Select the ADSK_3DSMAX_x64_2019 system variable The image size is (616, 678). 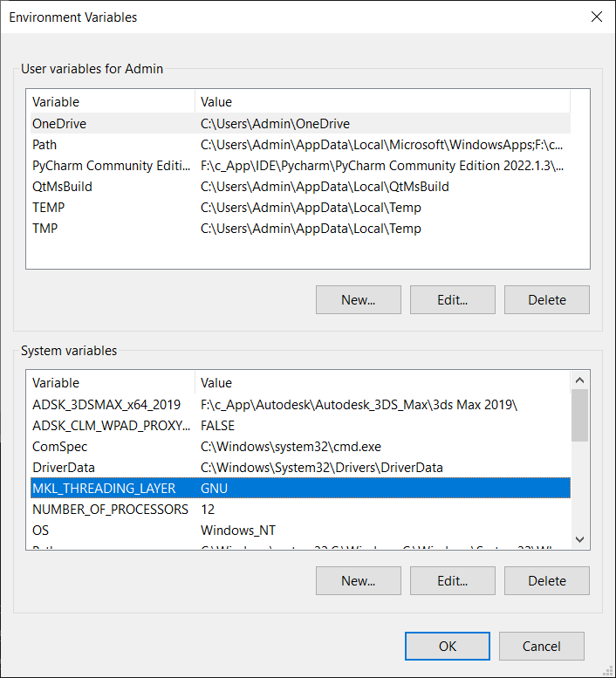click(x=105, y=405)
